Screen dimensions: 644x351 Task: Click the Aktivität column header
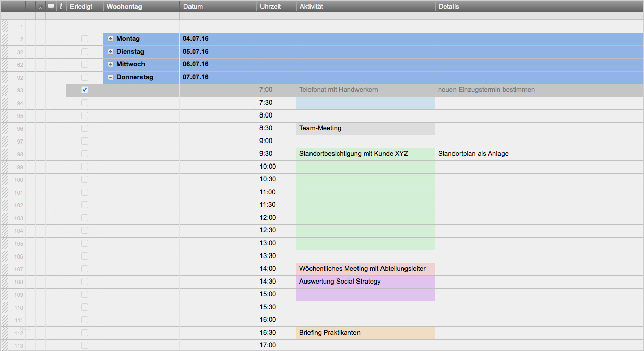366,7
